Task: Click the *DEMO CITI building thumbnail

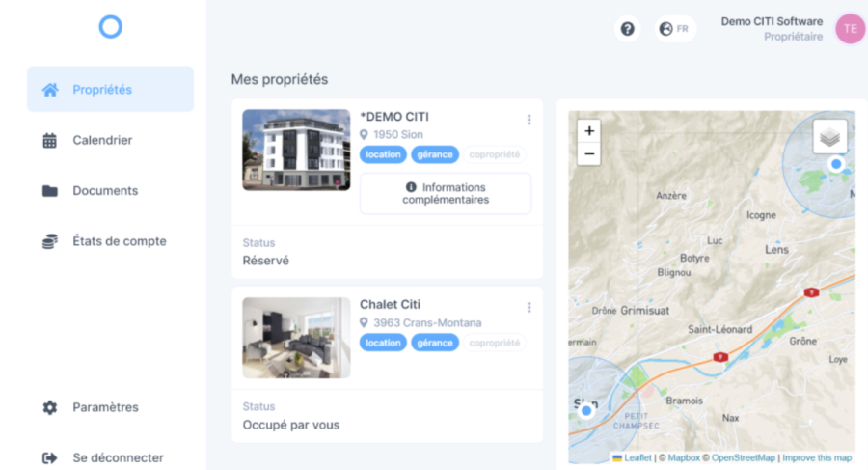Action: coord(296,150)
